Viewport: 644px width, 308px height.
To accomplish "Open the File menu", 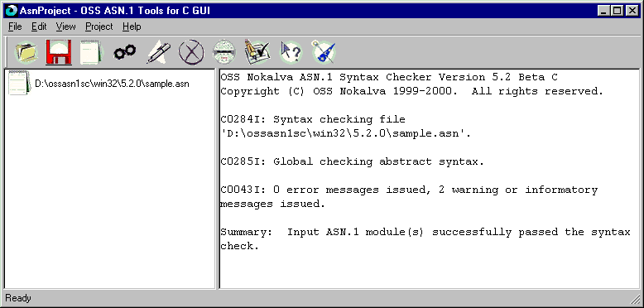I will click(15, 26).
